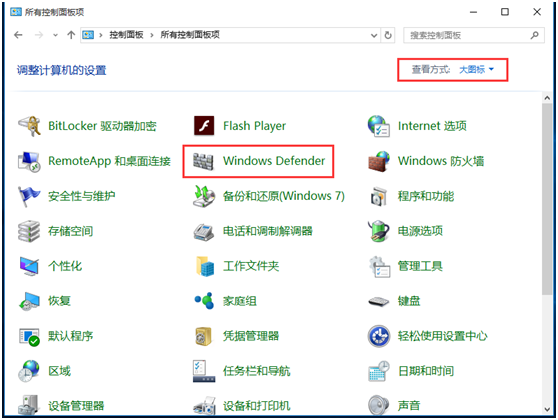Open 工作文件夹 icon
This screenshot has height=420, width=558.
click(x=205, y=266)
